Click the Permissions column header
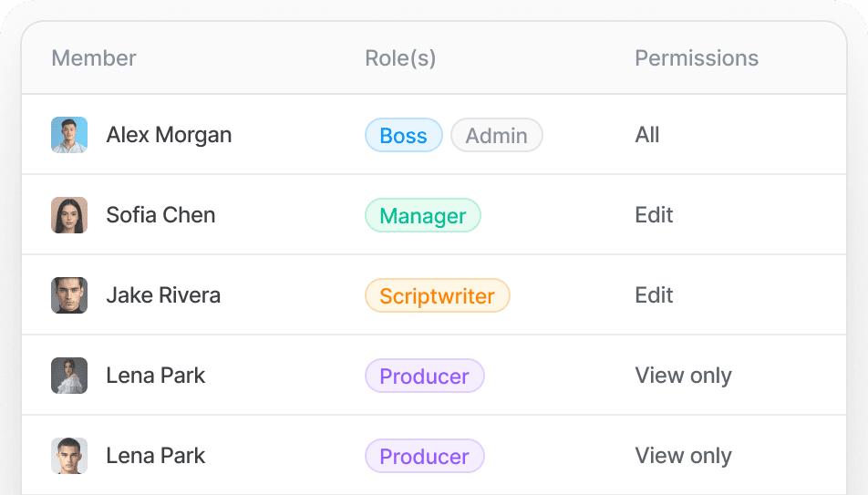The image size is (868, 495). pos(697,58)
